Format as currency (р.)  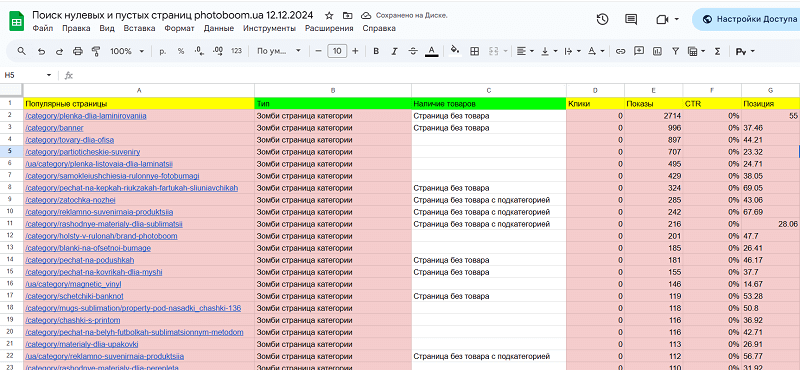pyautogui.click(x=163, y=51)
